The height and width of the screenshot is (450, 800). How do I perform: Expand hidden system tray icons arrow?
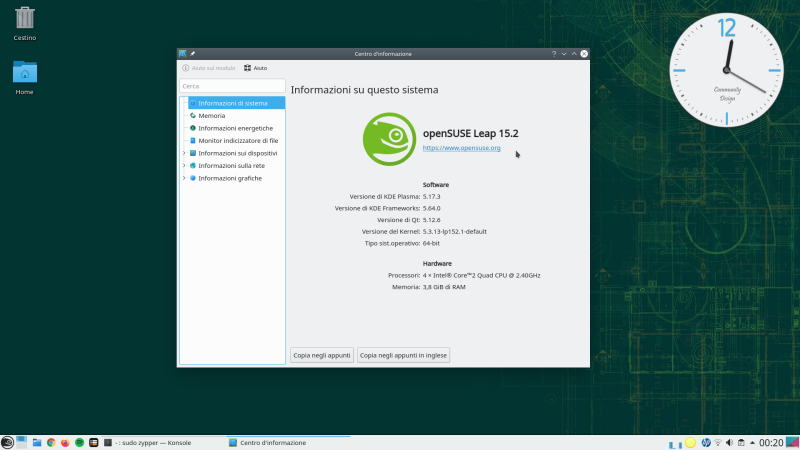click(x=753, y=442)
